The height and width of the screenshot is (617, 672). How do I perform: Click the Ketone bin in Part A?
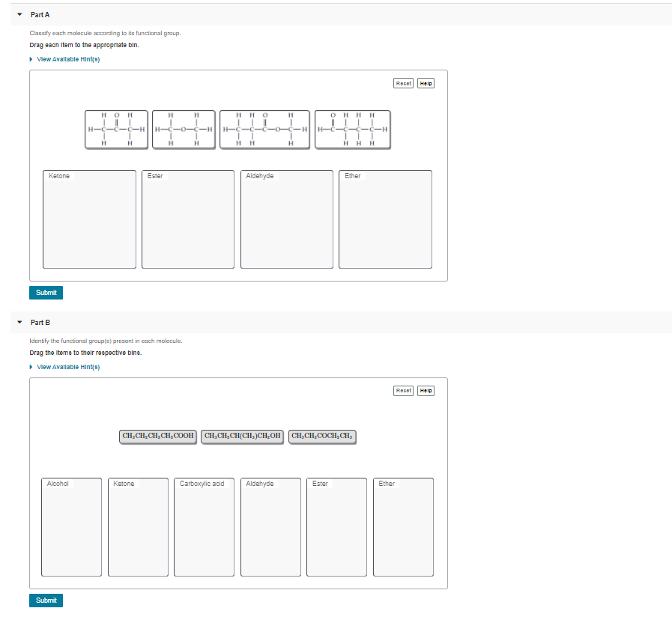point(89,219)
